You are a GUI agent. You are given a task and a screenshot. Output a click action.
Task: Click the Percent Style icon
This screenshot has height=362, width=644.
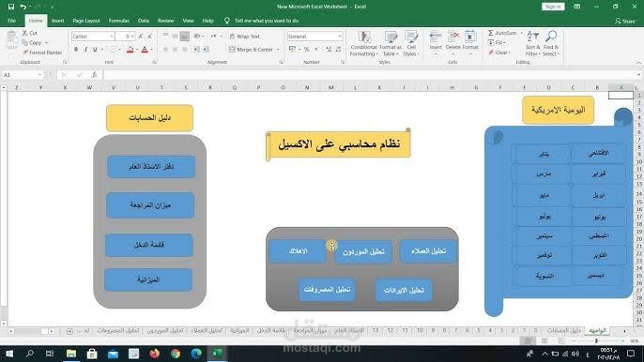pos(306,50)
